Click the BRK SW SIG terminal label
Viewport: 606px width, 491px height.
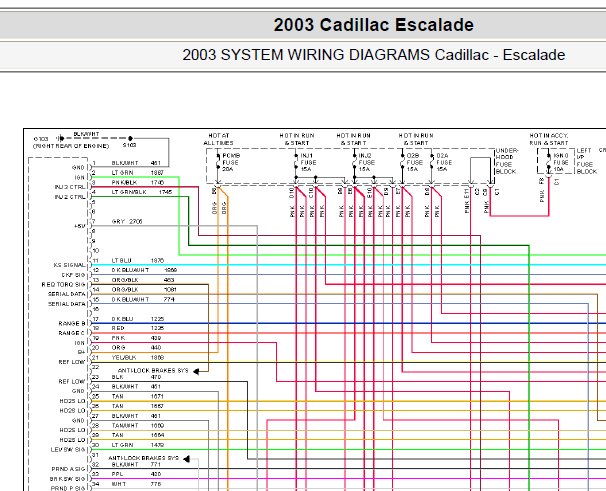tap(67, 479)
